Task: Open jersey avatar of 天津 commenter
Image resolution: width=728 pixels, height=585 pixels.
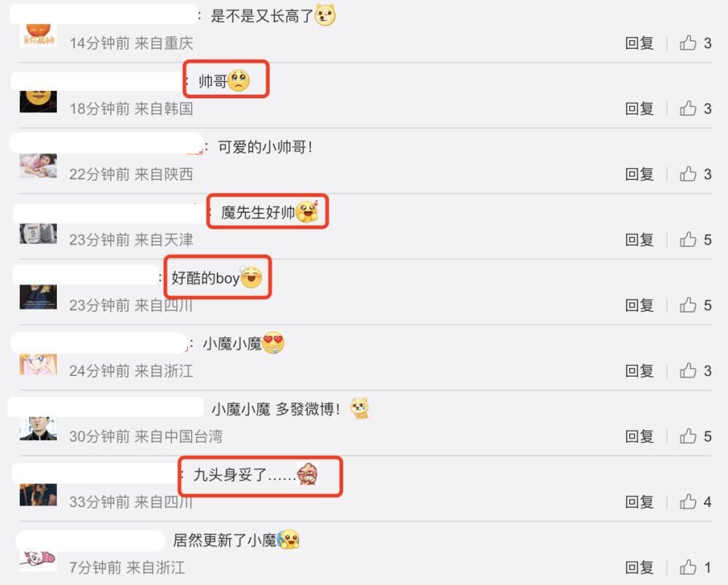Action: [38, 234]
